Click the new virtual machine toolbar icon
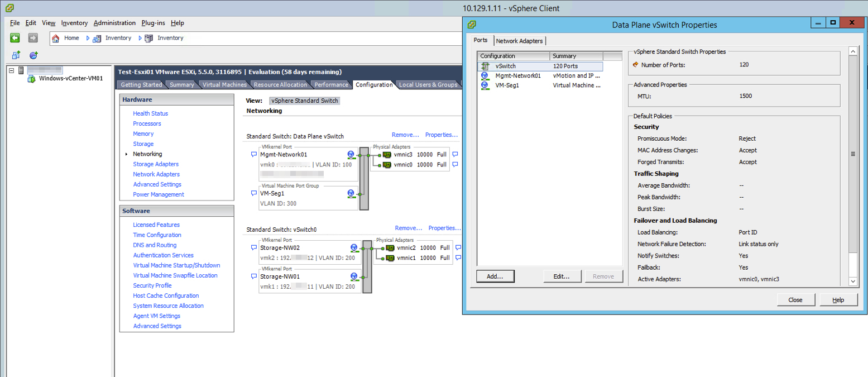Viewport: 868px width, 377px height. pos(16,55)
